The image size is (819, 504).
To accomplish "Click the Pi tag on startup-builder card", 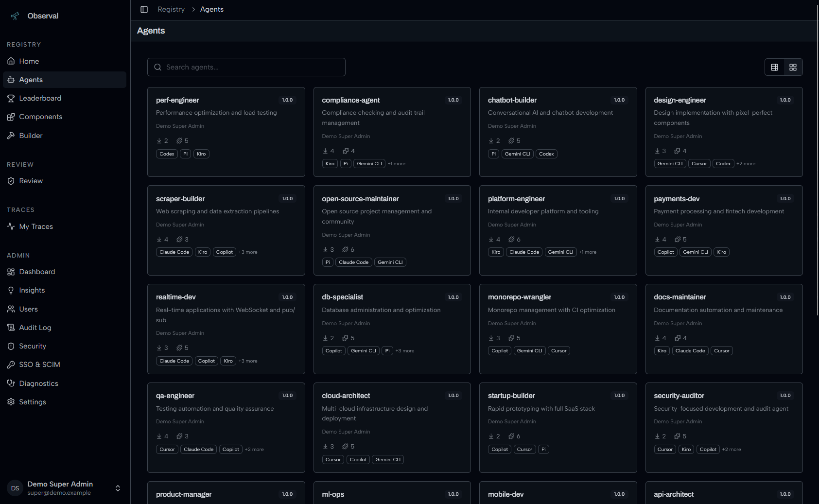I will click(x=544, y=450).
